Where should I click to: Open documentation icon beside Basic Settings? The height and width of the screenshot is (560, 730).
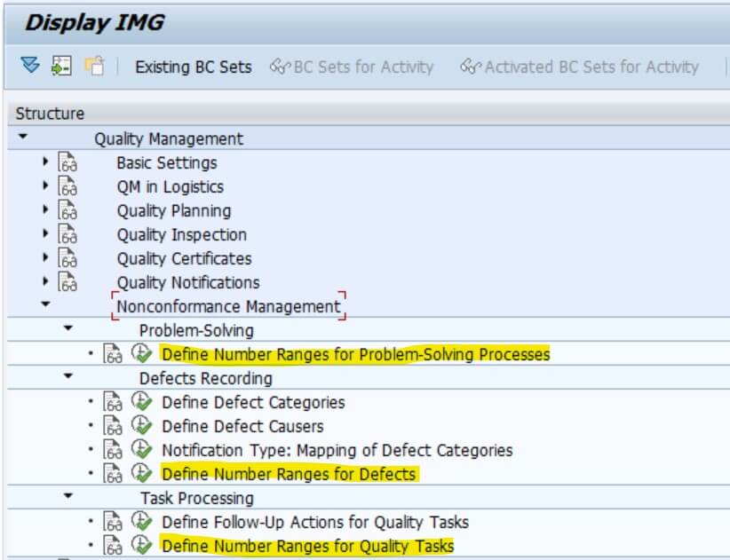click(x=67, y=162)
